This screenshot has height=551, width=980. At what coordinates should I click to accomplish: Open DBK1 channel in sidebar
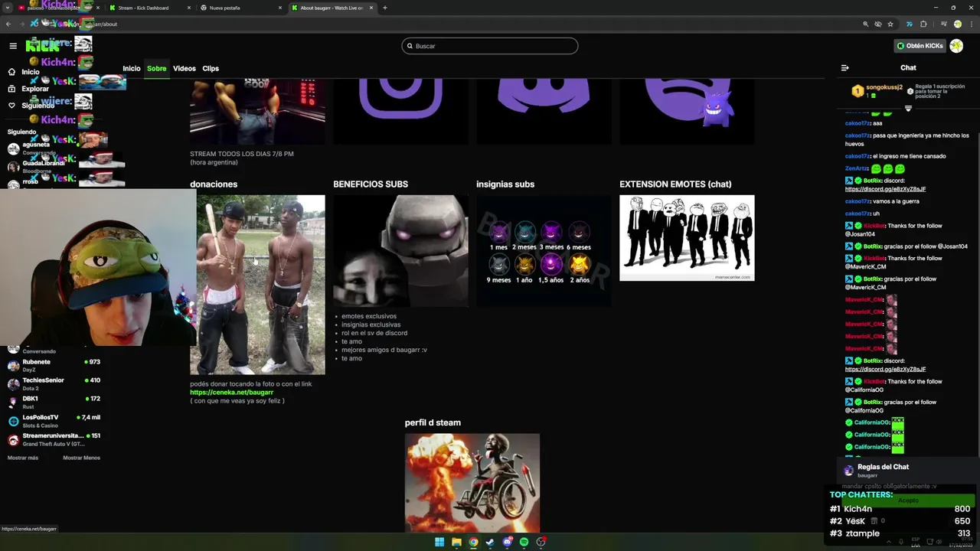tap(52, 402)
